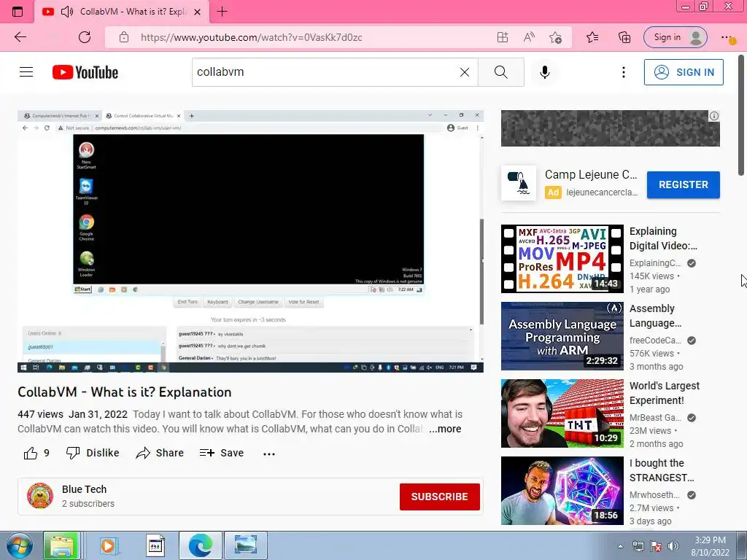Open Edge tab actions menu
The height and width of the screenshot is (560, 747).
click(18, 12)
